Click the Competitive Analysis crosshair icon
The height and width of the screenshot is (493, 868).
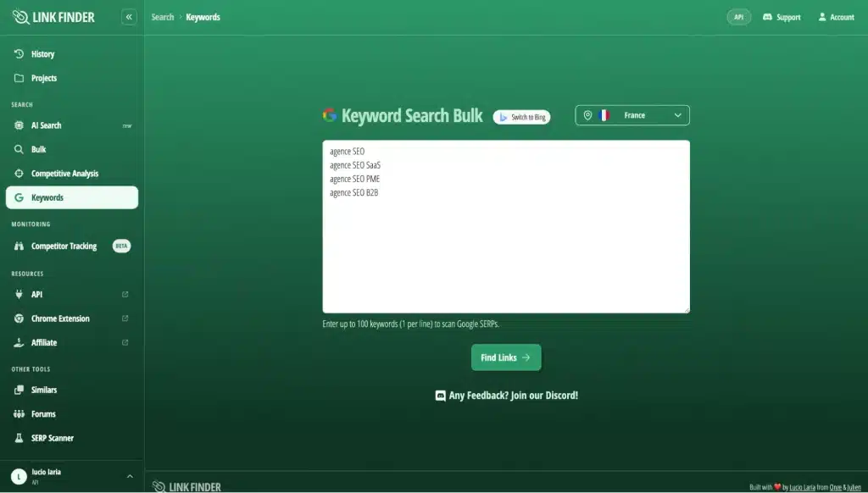[x=19, y=174]
